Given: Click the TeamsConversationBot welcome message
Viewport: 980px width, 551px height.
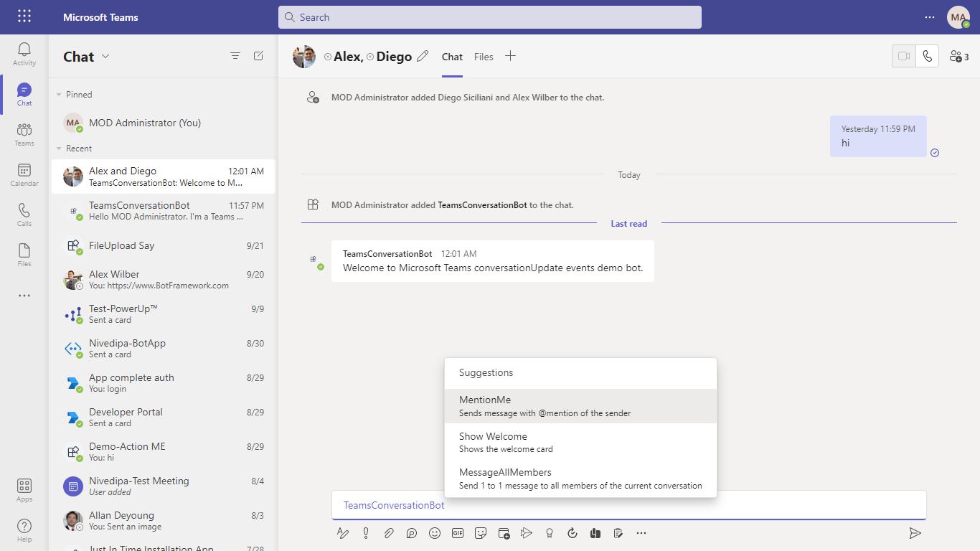Looking at the screenshot, I should pos(493,261).
